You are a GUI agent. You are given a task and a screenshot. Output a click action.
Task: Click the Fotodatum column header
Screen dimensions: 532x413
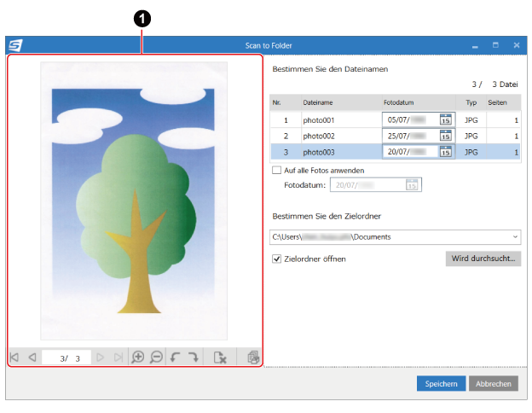coord(419,102)
